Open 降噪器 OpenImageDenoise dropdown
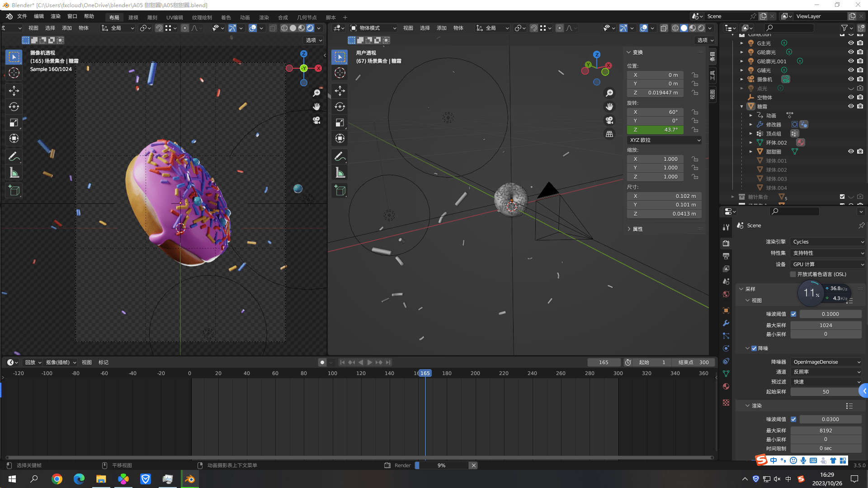 826,362
